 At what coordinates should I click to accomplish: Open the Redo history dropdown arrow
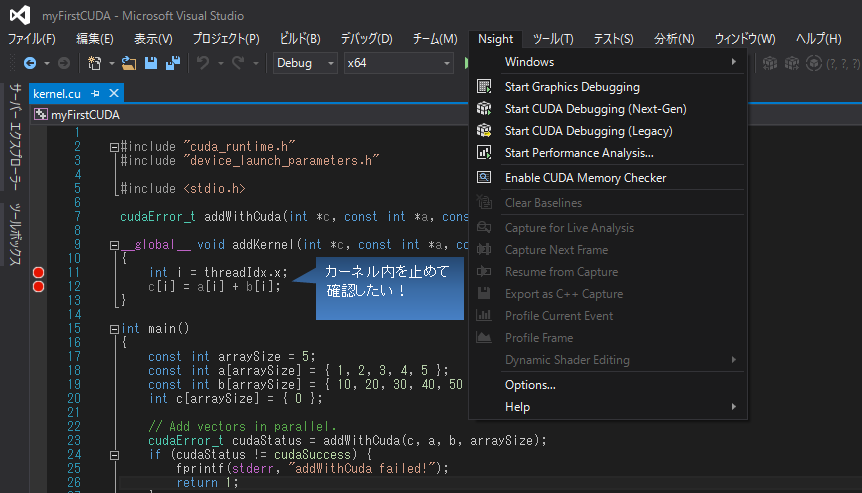pos(256,64)
